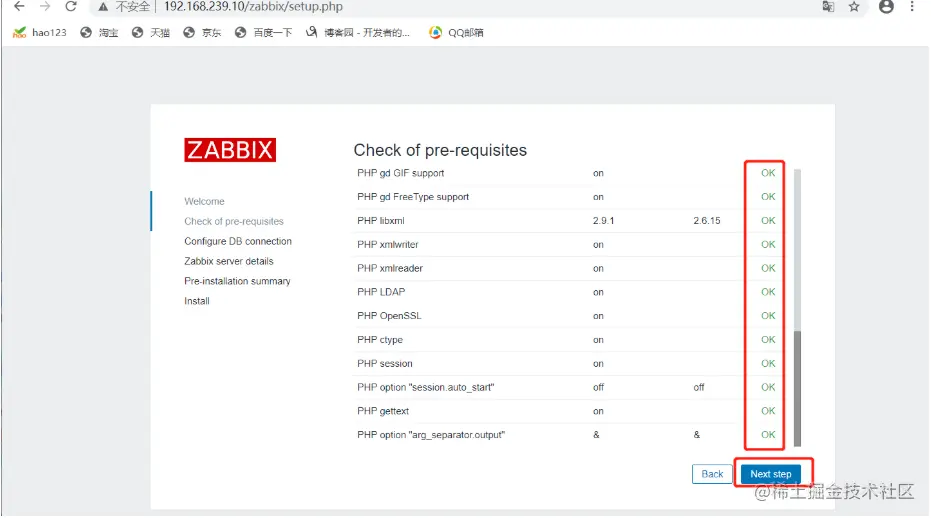931x518 pixels.
Task: Click OK status for PHP LDAP
Action: click(768, 292)
